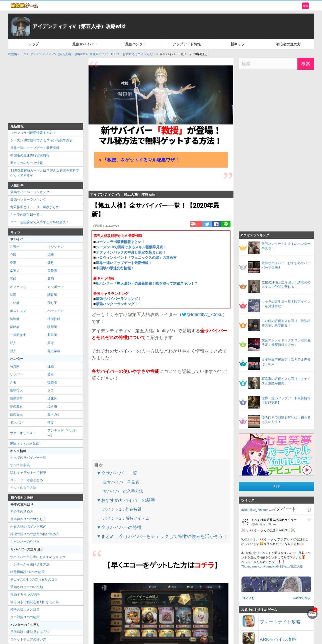The width and height of the screenshot is (322, 644).
Task: Select 占い師 in survivor list
Action: (15, 303)
